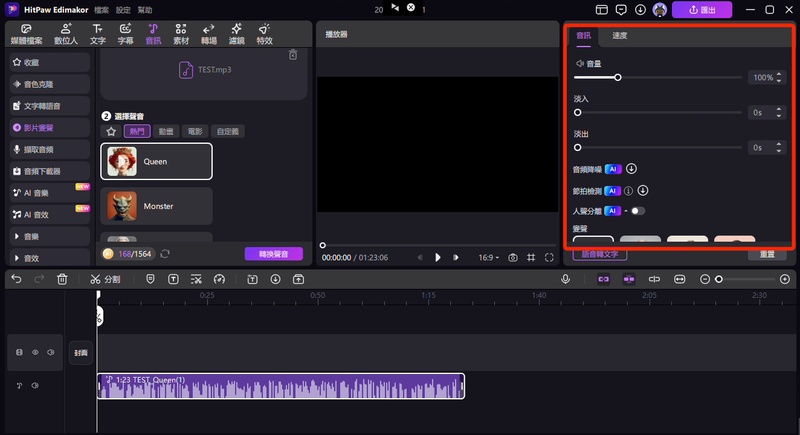Select the 電影 voice category tab
The height and width of the screenshot is (435, 800).
[x=195, y=132]
